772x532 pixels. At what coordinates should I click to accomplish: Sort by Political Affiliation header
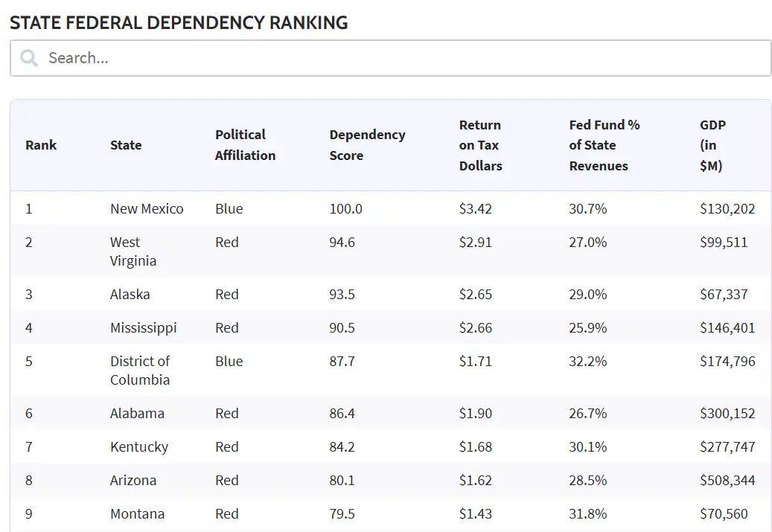tap(245, 145)
